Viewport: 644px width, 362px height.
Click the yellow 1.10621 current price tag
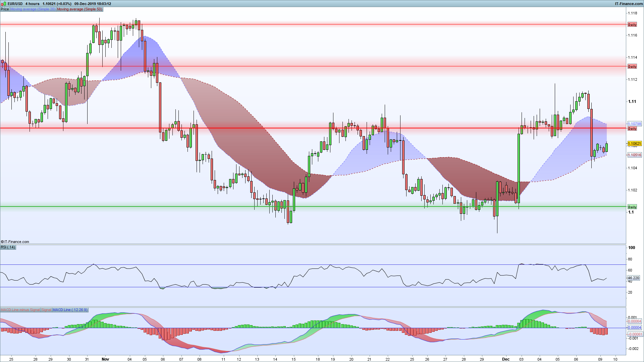coord(634,143)
